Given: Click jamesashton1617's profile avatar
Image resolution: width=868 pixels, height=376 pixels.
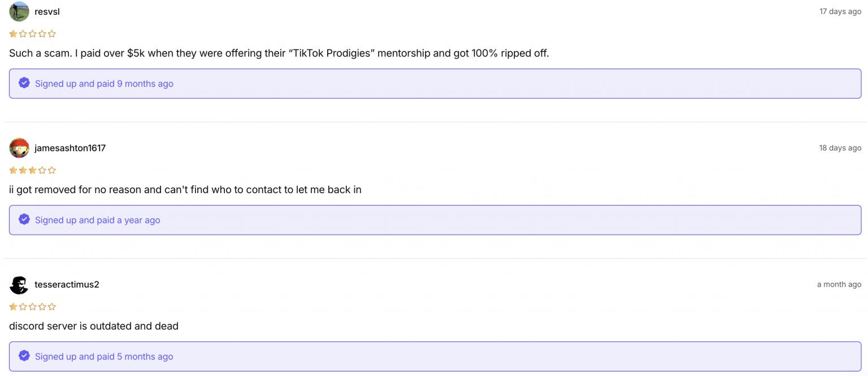Looking at the screenshot, I should pyautogui.click(x=19, y=148).
